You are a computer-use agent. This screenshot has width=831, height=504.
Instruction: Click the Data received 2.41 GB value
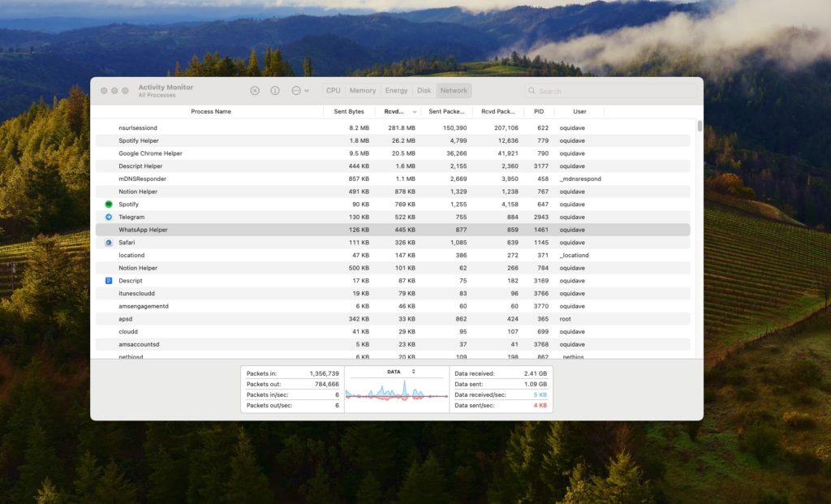point(536,373)
